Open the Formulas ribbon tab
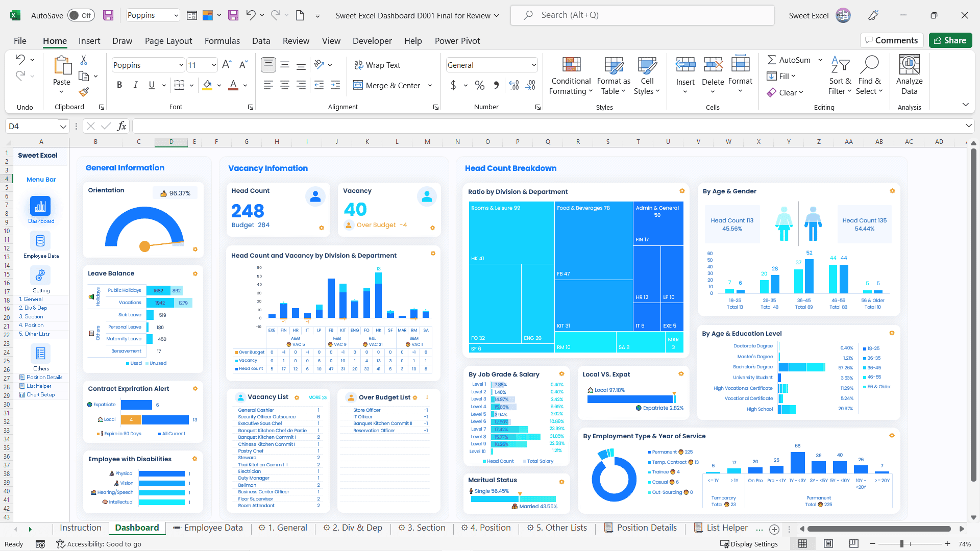 pyautogui.click(x=222, y=41)
